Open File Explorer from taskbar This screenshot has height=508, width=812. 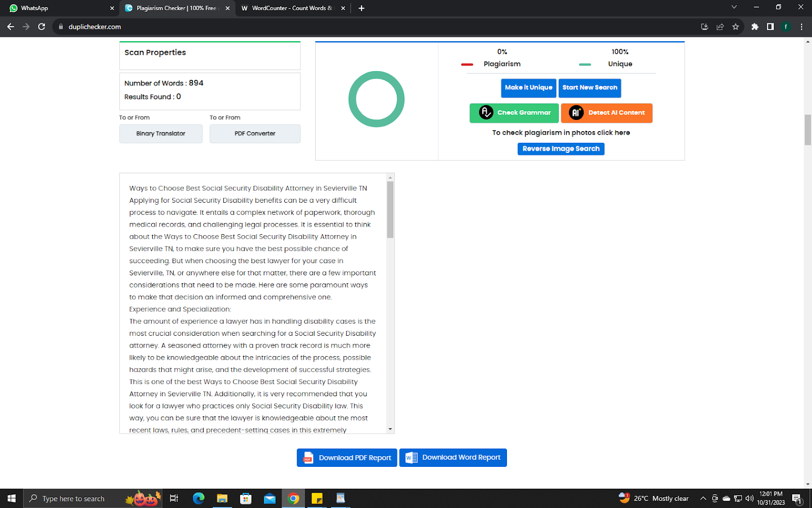pyautogui.click(x=222, y=498)
